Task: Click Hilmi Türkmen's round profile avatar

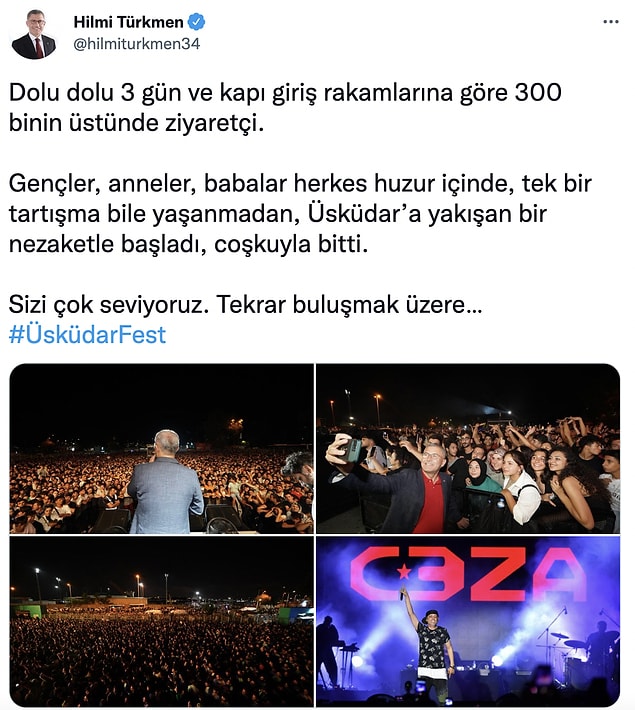Action: 34,34
